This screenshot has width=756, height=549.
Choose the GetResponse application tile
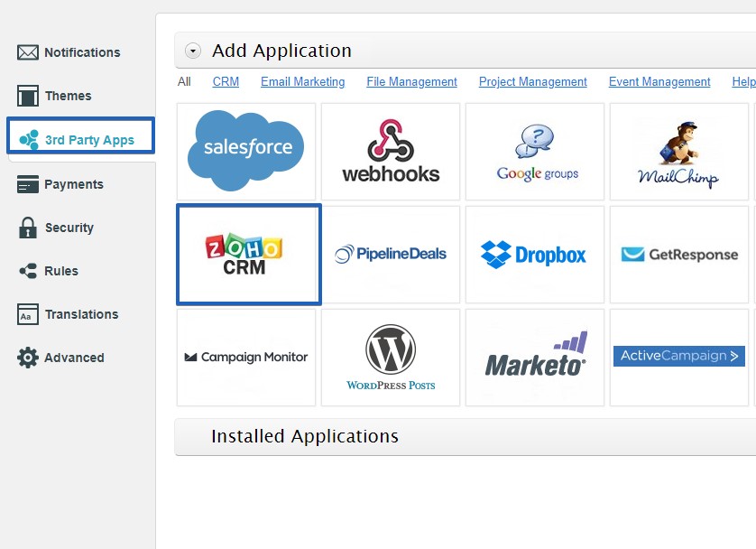click(678, 255)
